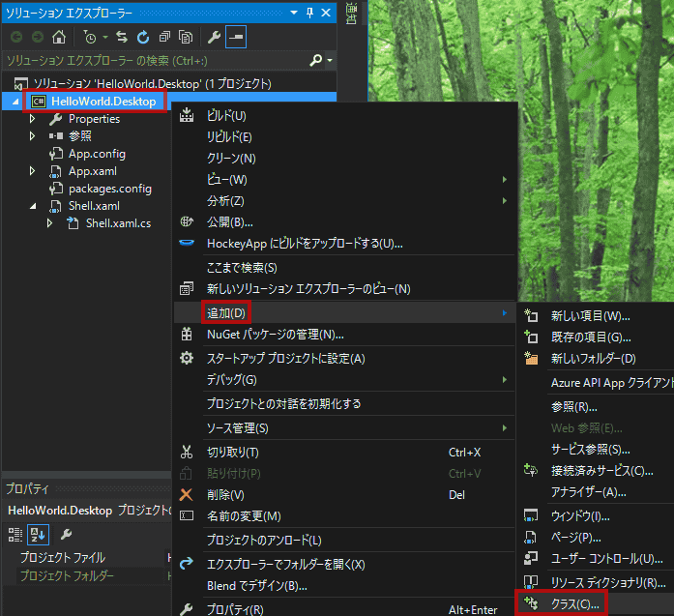The height and width of the screenshot is (616, 674).
Task: Toggle the Preview Selected Items button
Action: coord(236,38)
